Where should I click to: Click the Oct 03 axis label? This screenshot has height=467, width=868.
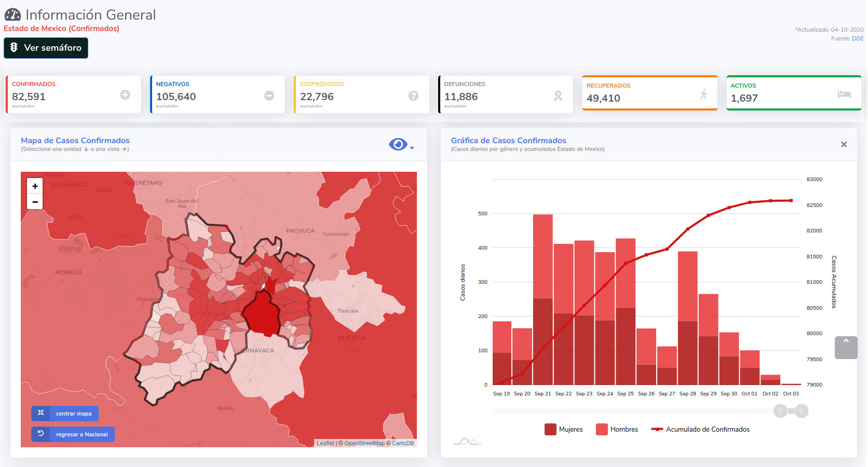click(x=791, y=394)
